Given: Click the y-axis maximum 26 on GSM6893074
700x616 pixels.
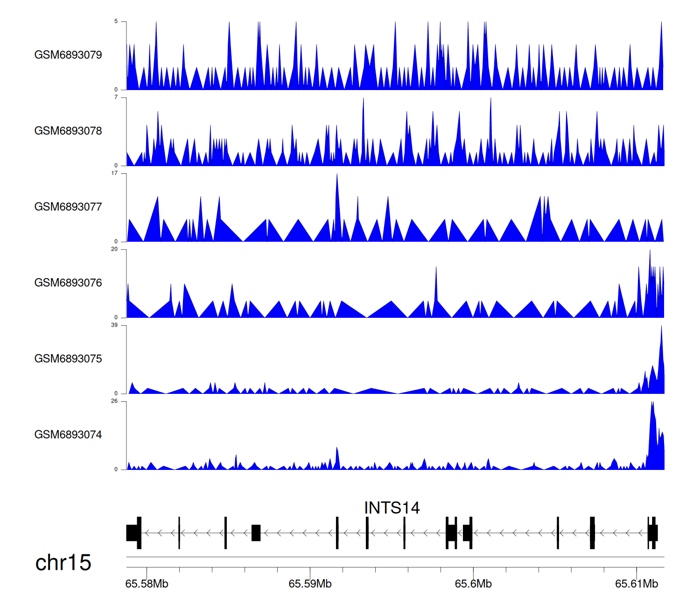Looking at the screenshot, I should 114,401.
